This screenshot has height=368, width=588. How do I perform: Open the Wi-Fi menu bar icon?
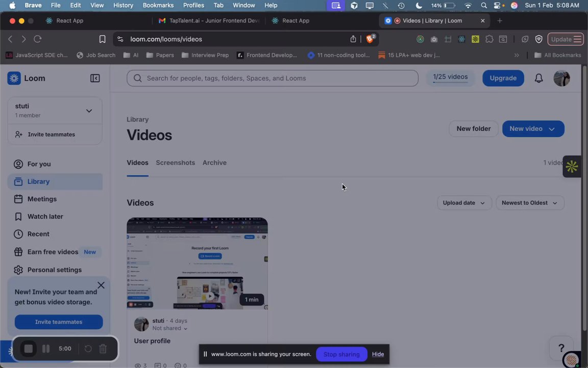click(468, 5)
